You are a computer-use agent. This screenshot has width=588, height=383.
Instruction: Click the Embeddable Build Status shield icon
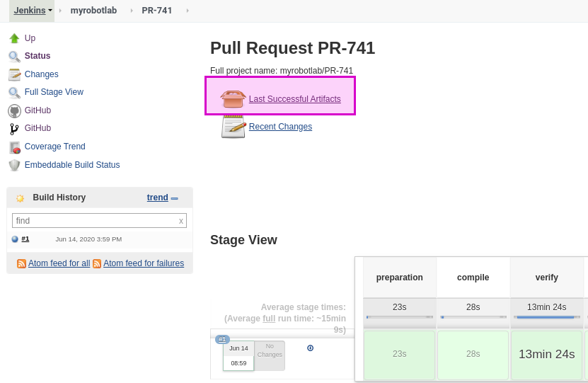click(14, 166)
